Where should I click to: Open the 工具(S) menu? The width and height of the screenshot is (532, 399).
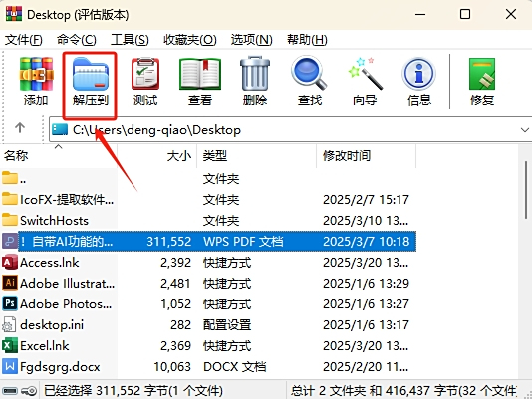(130, 40)
